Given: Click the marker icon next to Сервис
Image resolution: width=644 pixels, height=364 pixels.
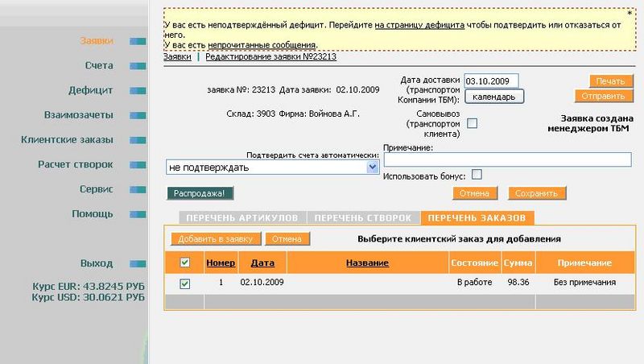Looking at the screenshot, I should [138, 190].
